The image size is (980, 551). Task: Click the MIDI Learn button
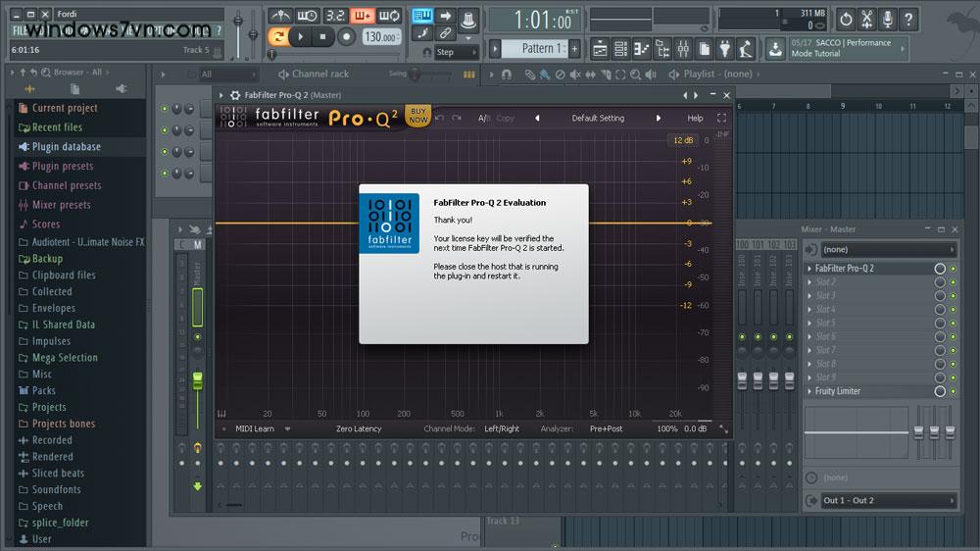click(255, 428)
